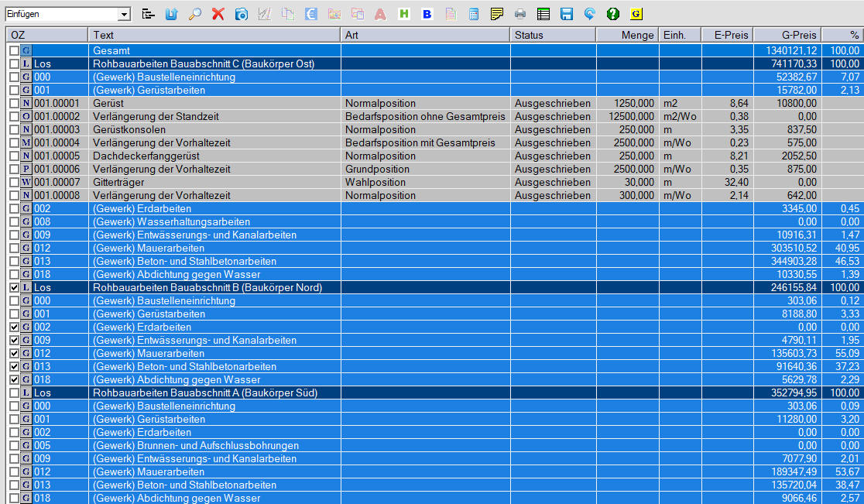Click the blue curved arrow refresh icon
The image size is (864, 504).
(590, 14)
